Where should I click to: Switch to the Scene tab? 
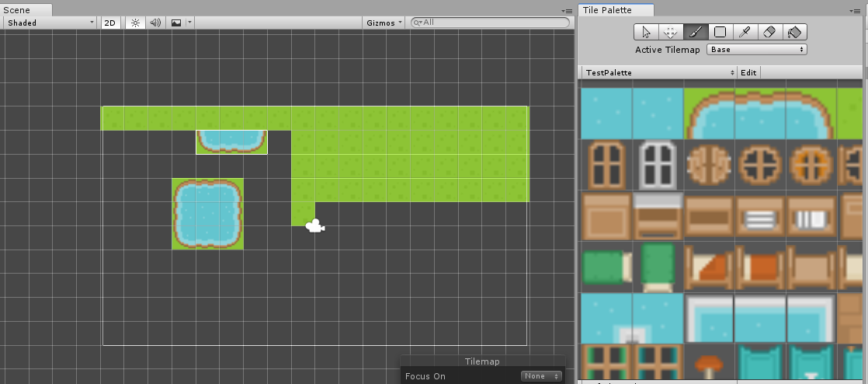pyautogui.click(x=18, y=9)
